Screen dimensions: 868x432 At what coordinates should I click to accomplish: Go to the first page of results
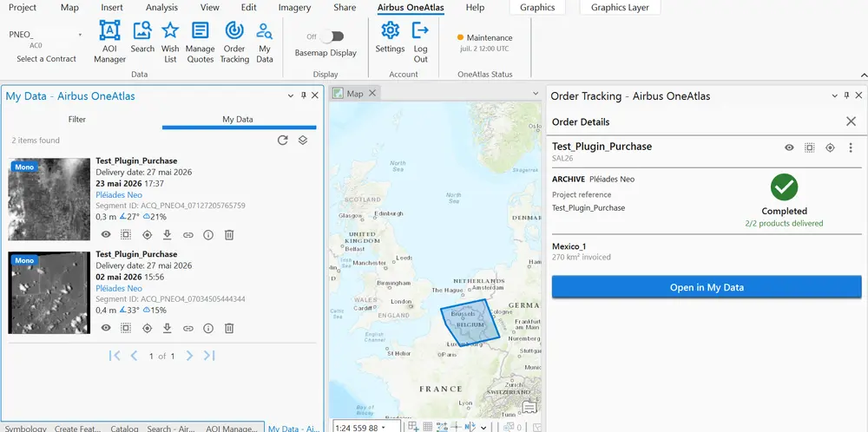coord(115,356)
